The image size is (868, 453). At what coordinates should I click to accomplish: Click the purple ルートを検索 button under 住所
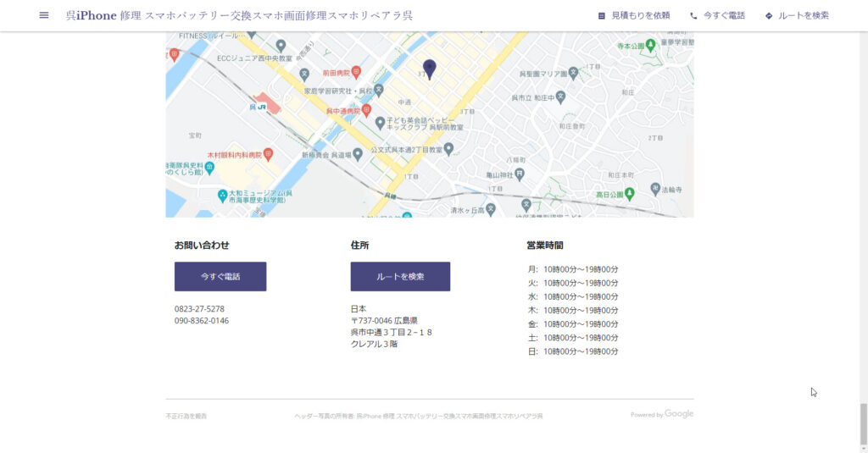(400, 277)
